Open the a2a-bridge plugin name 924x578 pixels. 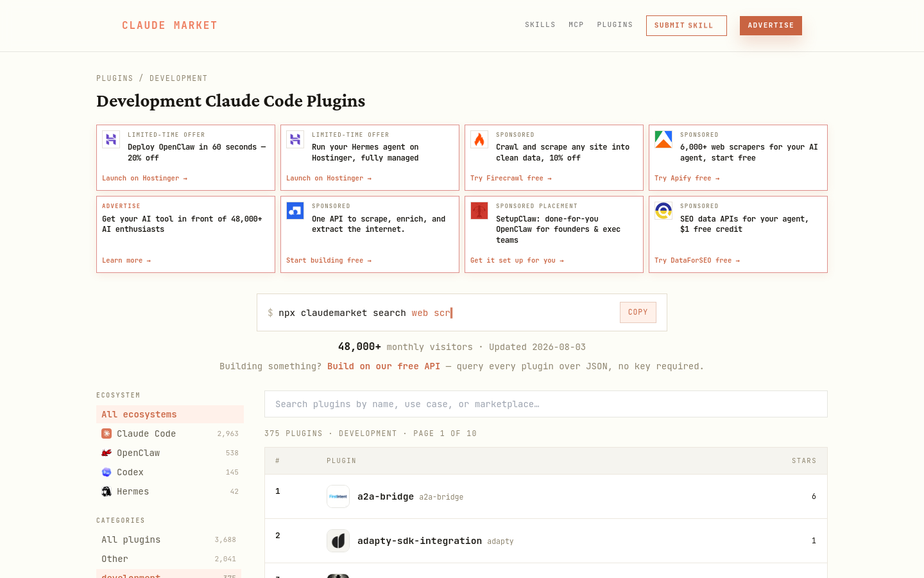[x=386, y=496]
